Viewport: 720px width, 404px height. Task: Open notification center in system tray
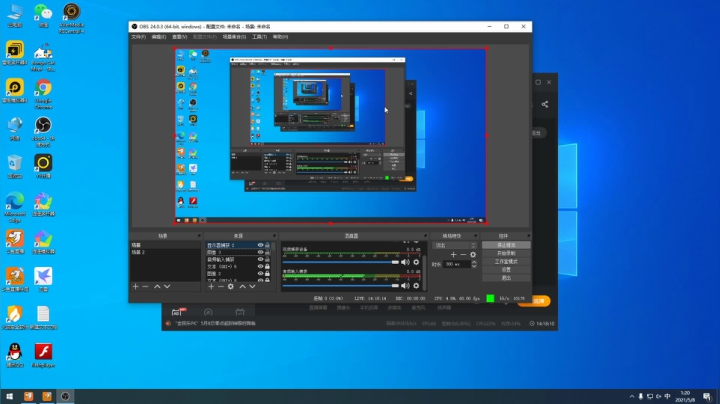pos(707,396)
